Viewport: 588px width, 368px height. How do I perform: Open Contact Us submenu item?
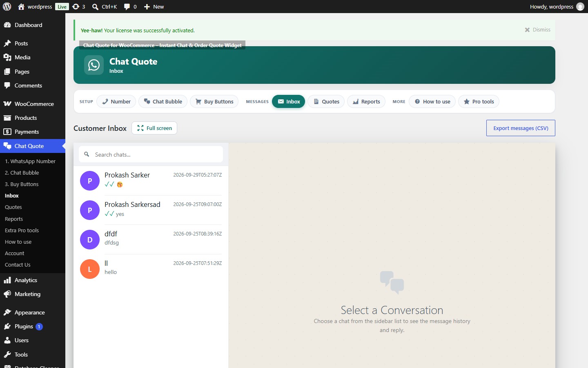pos(18,265)
